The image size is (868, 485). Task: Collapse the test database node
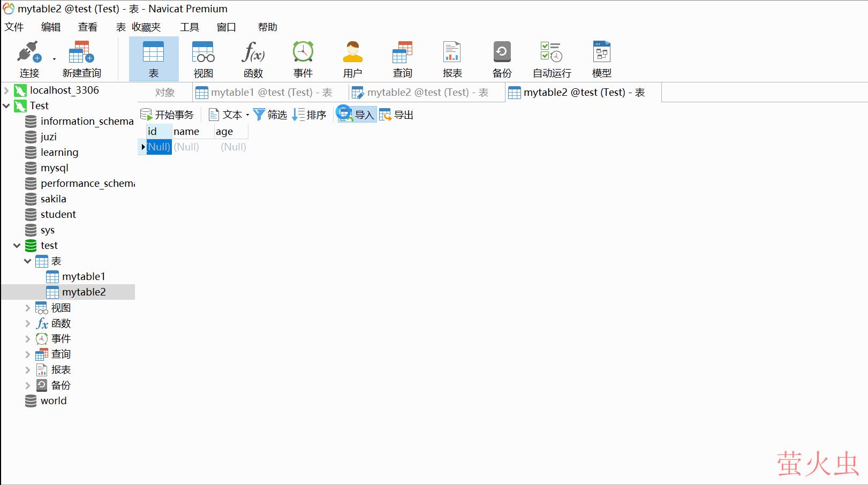tap(17, 245)
